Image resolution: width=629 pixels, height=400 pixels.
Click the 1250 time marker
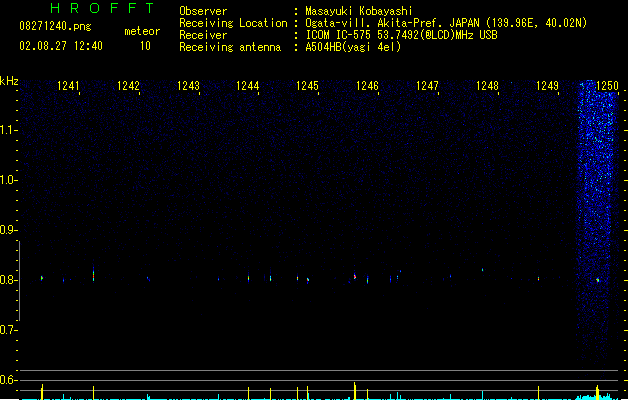607,86
